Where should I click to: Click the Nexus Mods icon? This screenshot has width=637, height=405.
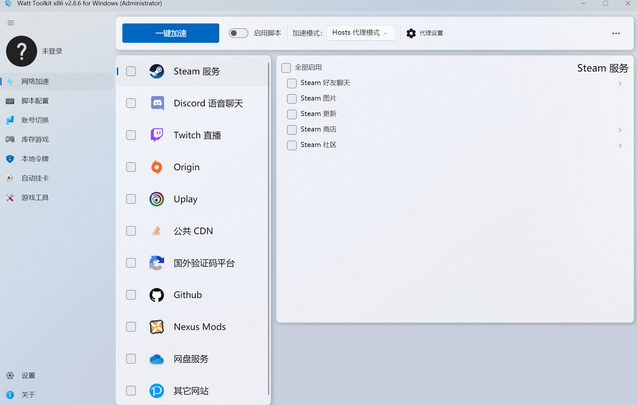(156, 327)
